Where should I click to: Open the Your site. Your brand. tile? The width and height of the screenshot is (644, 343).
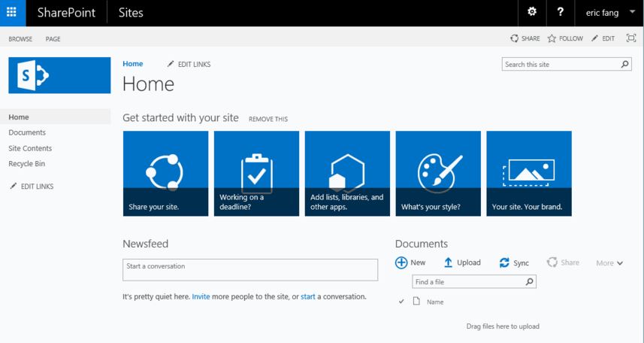click(529, 174)
